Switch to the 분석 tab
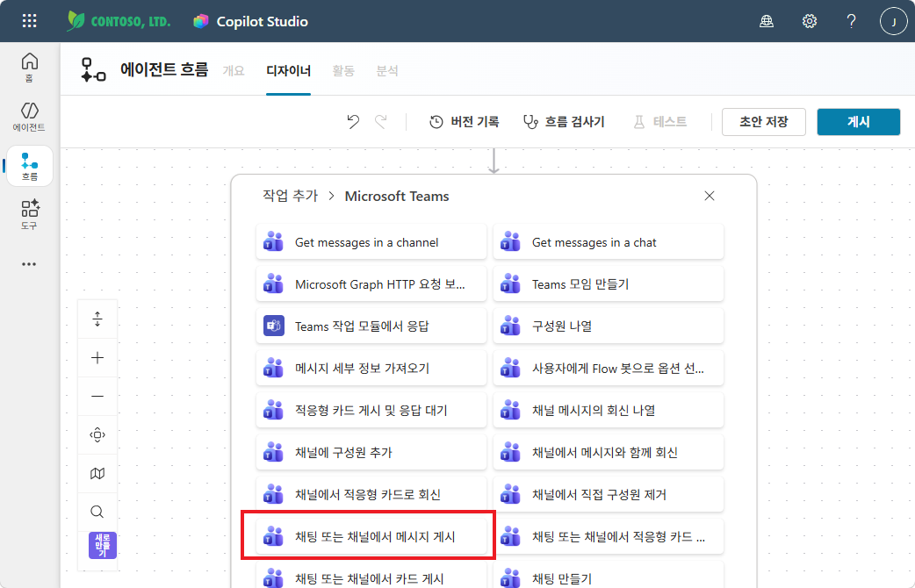The height and width of the screenshot is (588, 915). [387, 70]
